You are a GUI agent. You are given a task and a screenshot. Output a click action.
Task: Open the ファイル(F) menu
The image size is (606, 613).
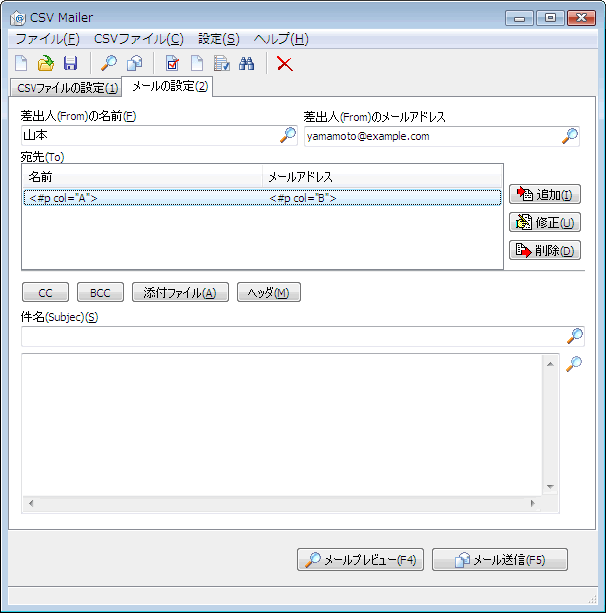[46, 39]
